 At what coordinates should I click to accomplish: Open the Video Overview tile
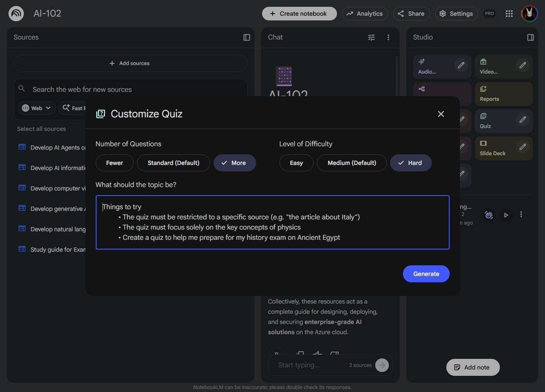coord(504,67)
